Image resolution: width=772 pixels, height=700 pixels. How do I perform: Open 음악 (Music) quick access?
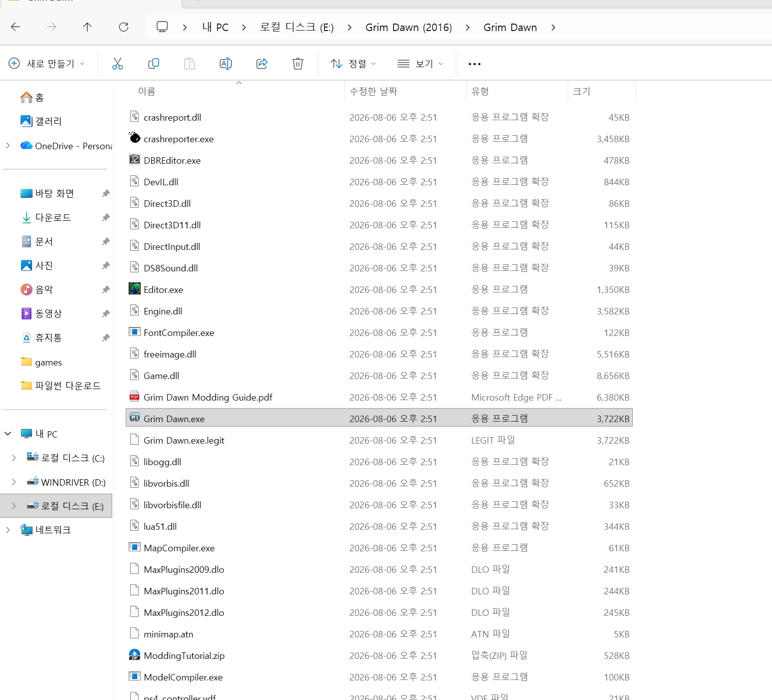37,289
